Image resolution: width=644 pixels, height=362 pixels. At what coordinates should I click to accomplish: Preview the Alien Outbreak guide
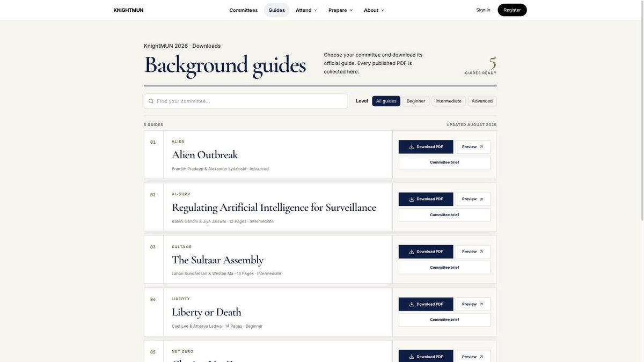[473, 147]
